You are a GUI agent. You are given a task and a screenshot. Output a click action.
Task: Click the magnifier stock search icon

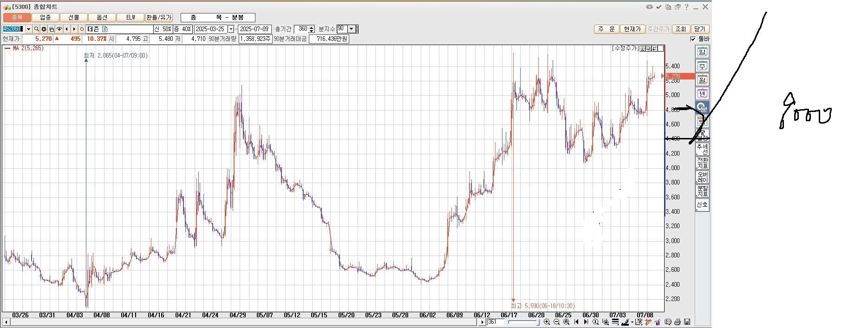tap(36, 29)
